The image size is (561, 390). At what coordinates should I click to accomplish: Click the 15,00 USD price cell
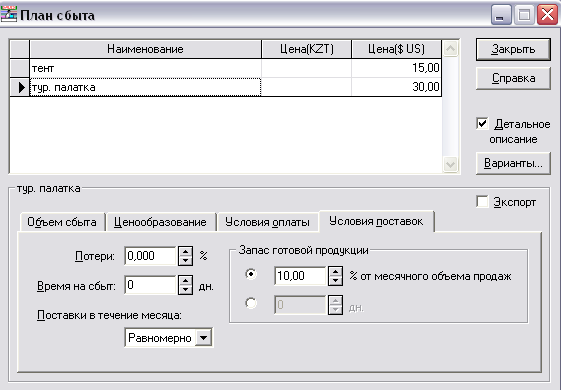click(x=396, y=68)
